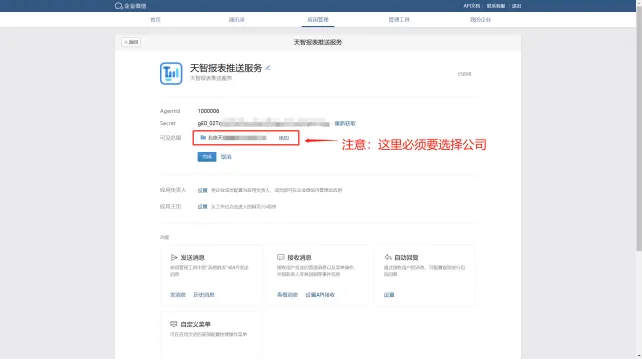
Task: Switch to the 管理工具 tab
Action: [399, 20]
